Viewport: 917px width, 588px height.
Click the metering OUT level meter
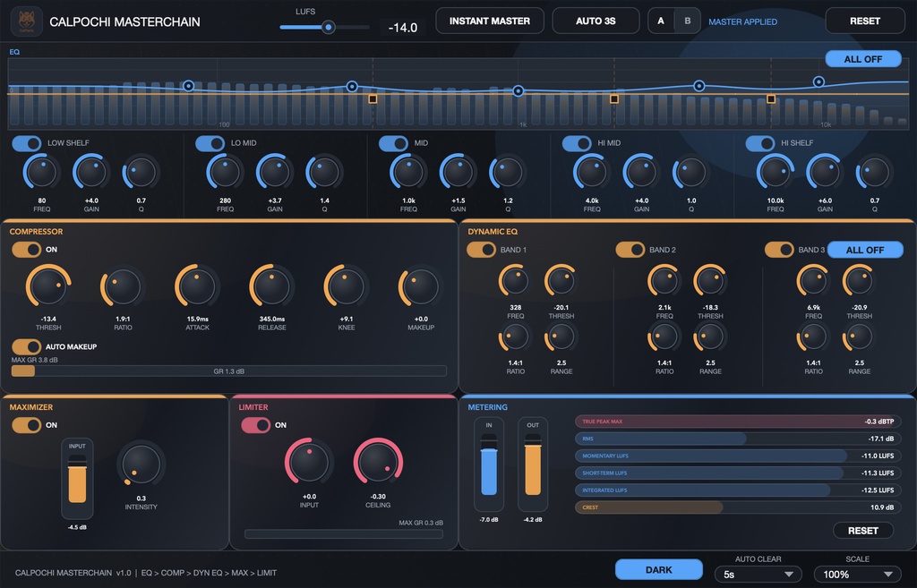533,464
